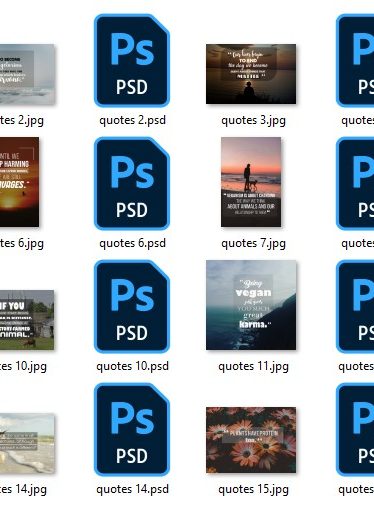This screenshot has width=374, height=507.
Task: Select the quotes 2.psd Photoshop file icon
Action: click(x=132, y=60)
